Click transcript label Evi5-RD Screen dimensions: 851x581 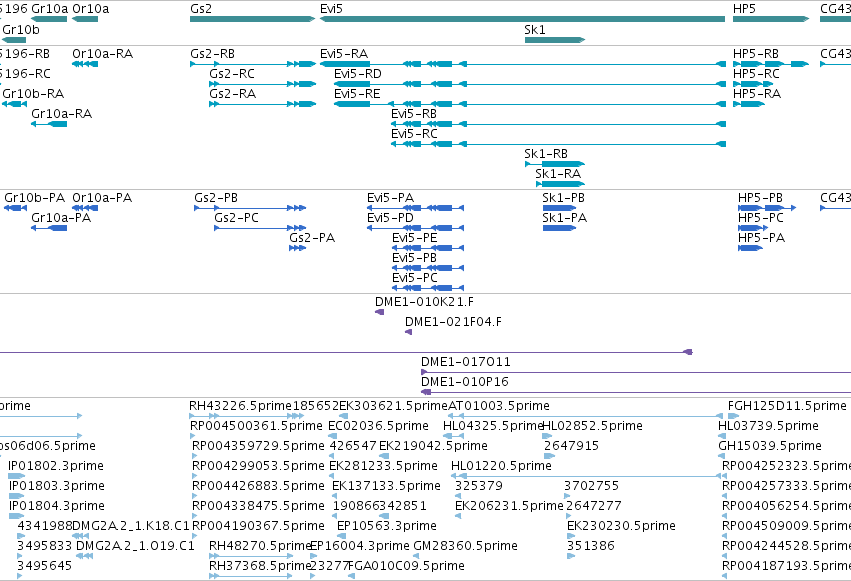pos(358,74)
